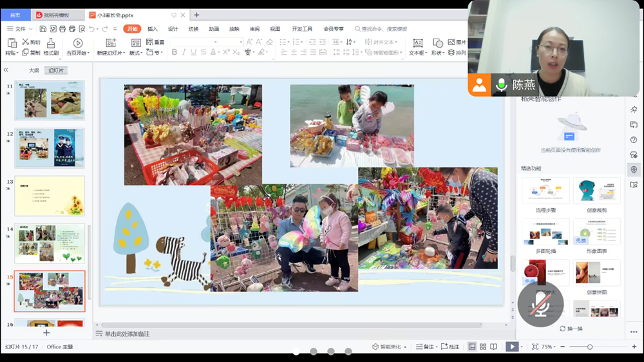Open the Insert (插入) ribbon tab
644x362 pixels.
tap(153, 29)
